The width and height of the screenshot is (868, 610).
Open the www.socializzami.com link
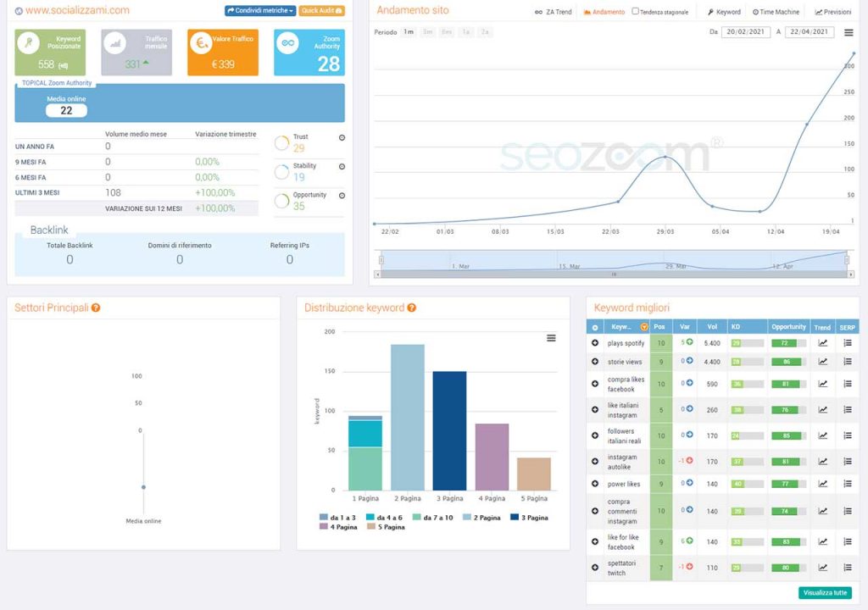(x=77, y=10)
